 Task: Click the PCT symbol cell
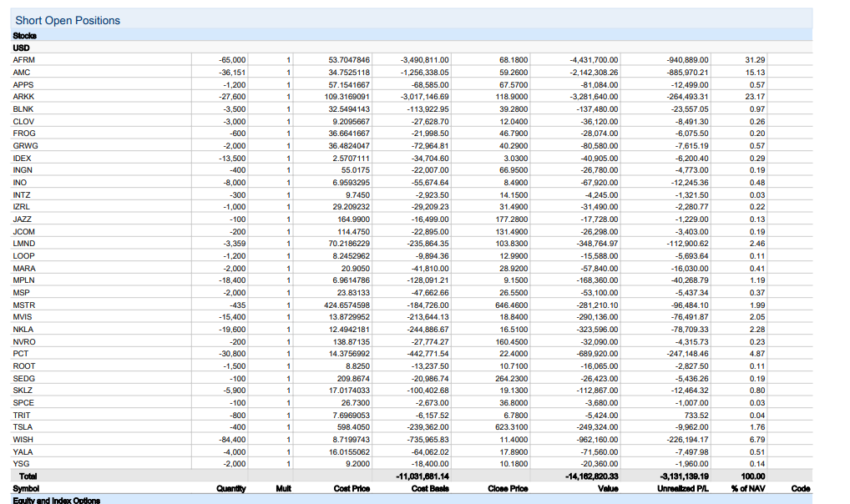point(21,354)
